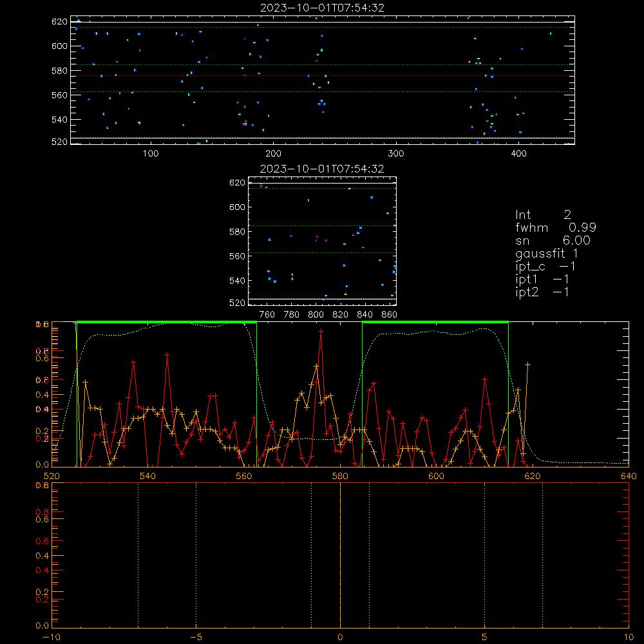This screenshot has height=644, width=644.
Task: Click x-axis label 200 of top plot
Action: click(273, 154)
